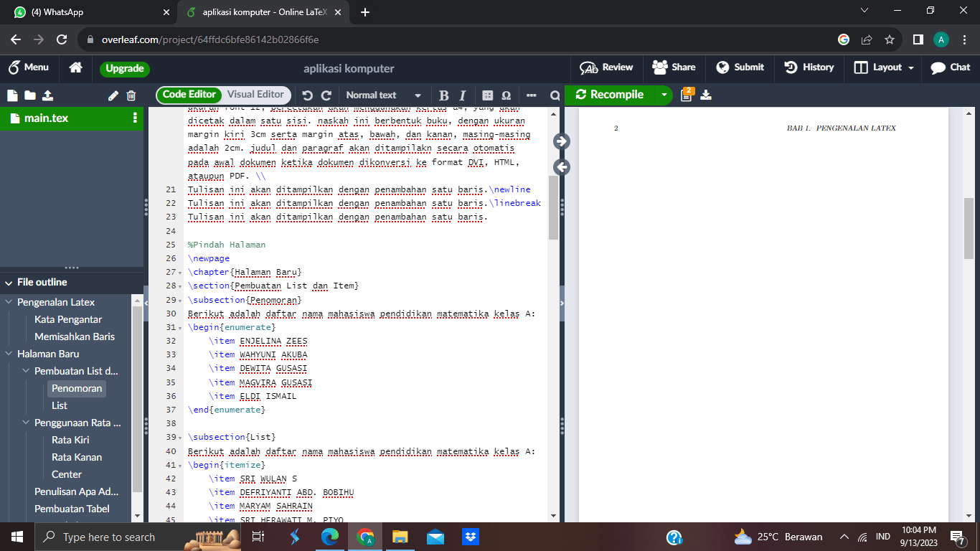Go to Center in the outline
The width and height of the screenshot is (980, 551).
point(67,474)
